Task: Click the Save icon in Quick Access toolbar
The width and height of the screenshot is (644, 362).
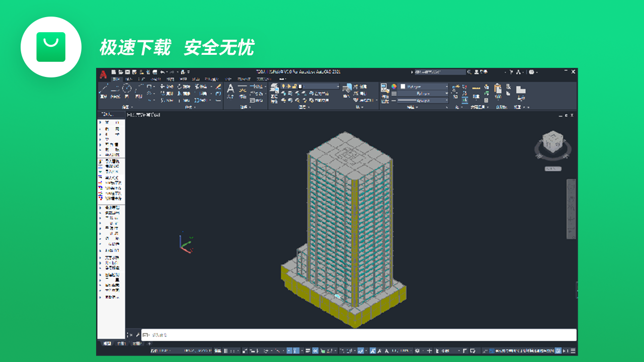Action: tap(127, 71)
